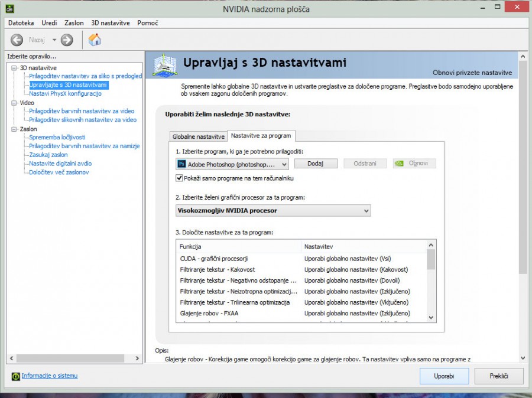Click the 'Obnovi privzete nastavitve' link

click(x=472, y=73)
